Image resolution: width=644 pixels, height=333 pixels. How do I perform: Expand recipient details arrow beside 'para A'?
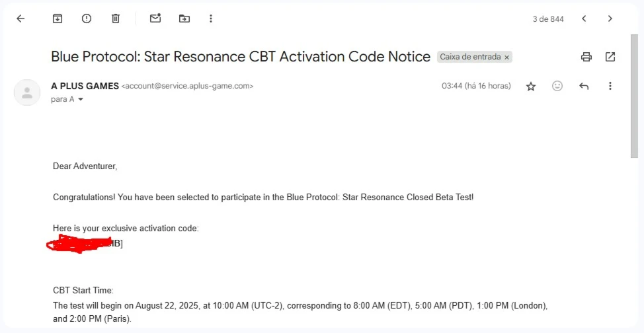81,99
